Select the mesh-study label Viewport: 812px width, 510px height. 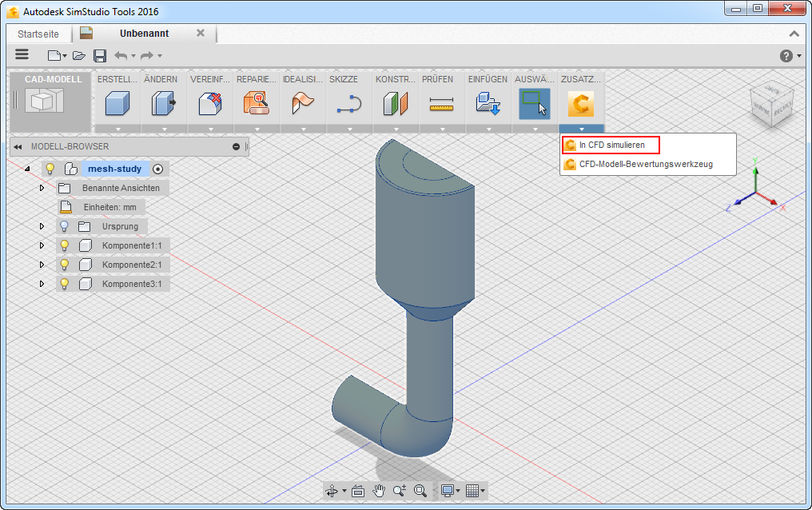tap(114, 169)
